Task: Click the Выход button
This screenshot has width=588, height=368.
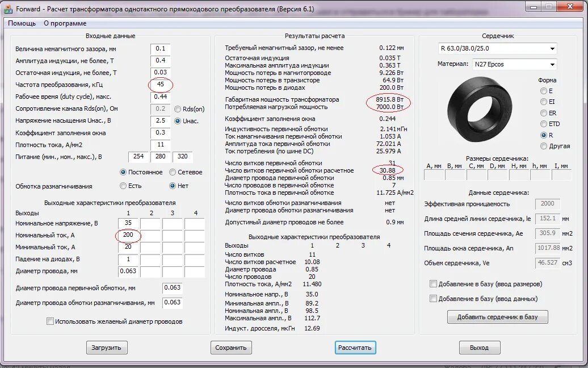Action: (479, 348)
